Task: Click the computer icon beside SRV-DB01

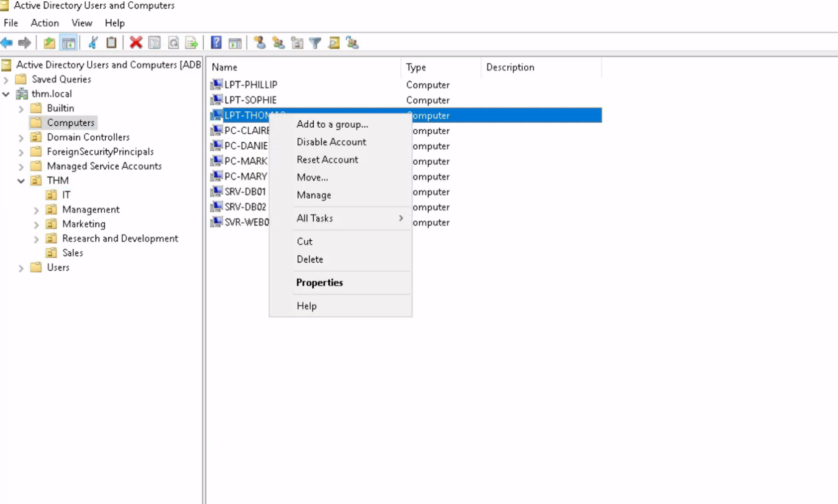Action: tap(216, 192)
